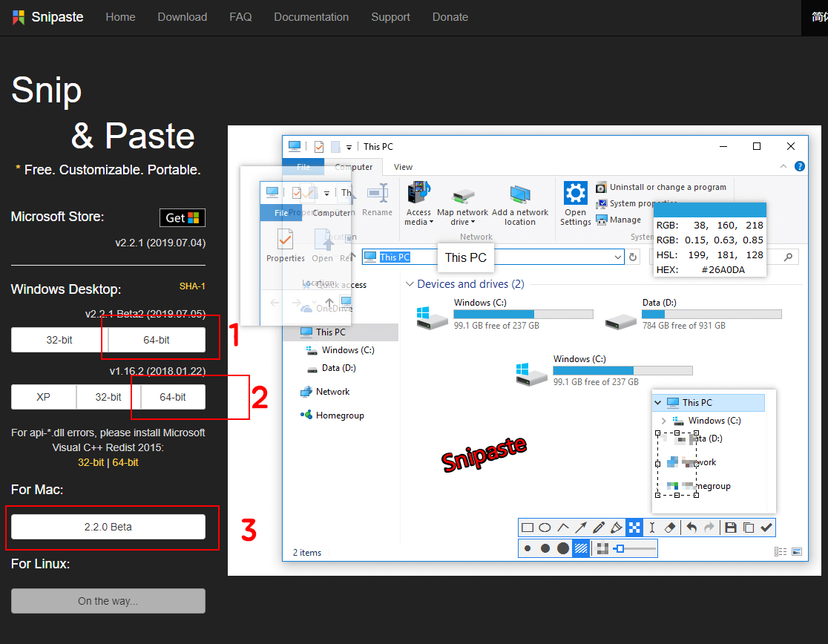Viewport: 828px width, 644px height.
Task: Click the Support nav menu item
Action: coord(390,17)
